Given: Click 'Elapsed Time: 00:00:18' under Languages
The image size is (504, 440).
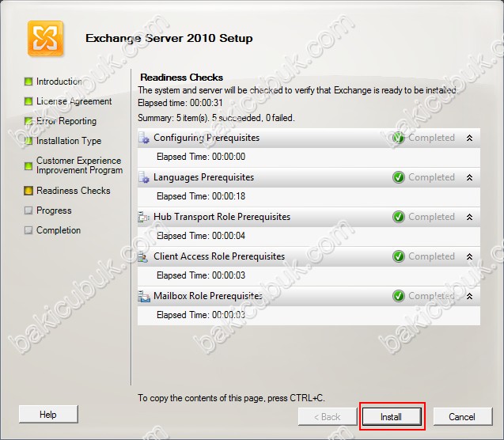Looking at the screenshot, I should point(201,196).
